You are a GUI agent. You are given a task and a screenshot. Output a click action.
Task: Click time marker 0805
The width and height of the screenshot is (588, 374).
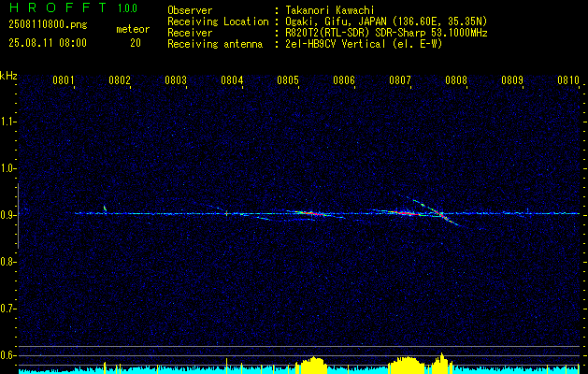click(288, 80)
